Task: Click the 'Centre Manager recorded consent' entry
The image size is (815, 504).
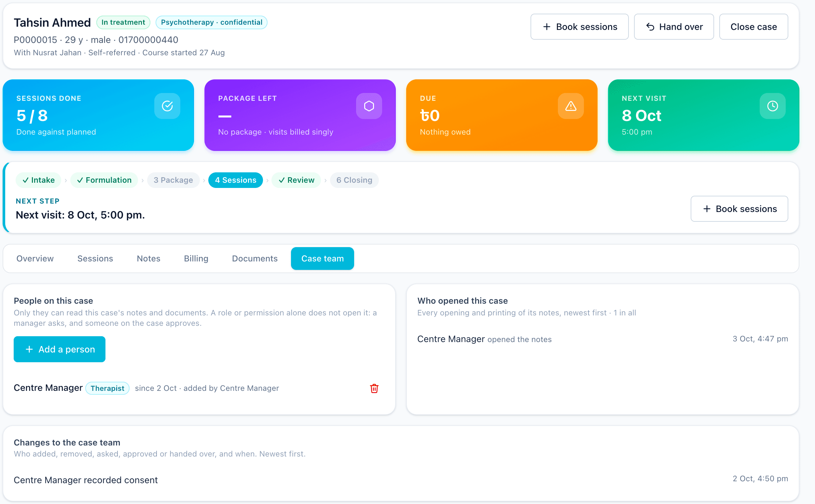Action: click(86, 480)
